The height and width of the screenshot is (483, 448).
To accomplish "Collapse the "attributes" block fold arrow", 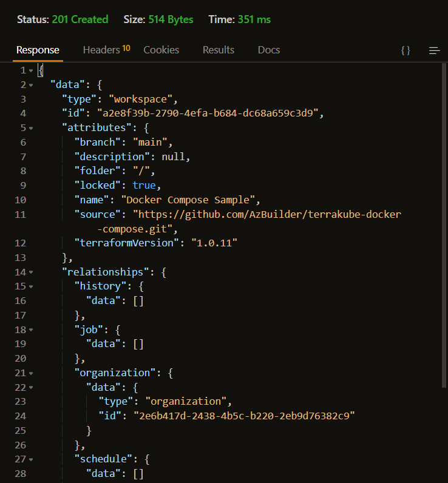I will [31, 128].
